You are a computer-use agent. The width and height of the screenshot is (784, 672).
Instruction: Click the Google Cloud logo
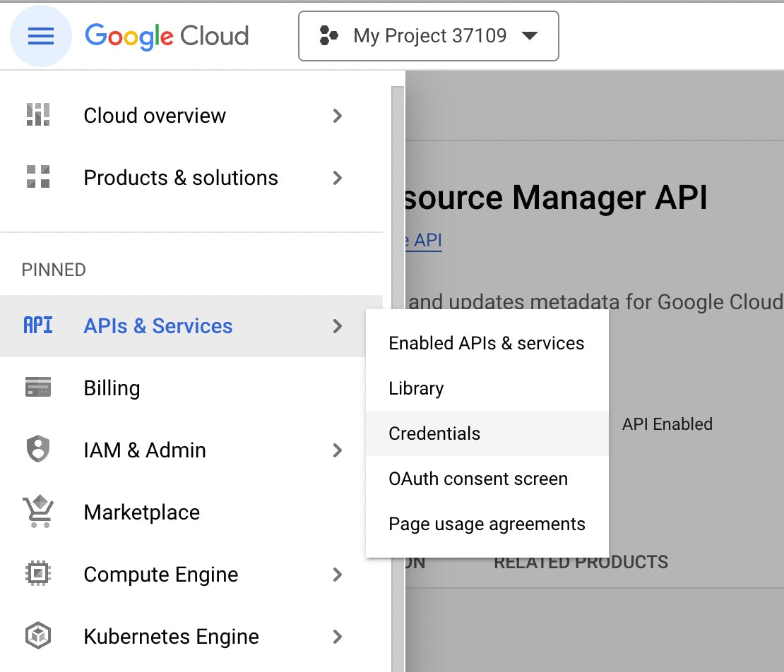click(167, 36)
